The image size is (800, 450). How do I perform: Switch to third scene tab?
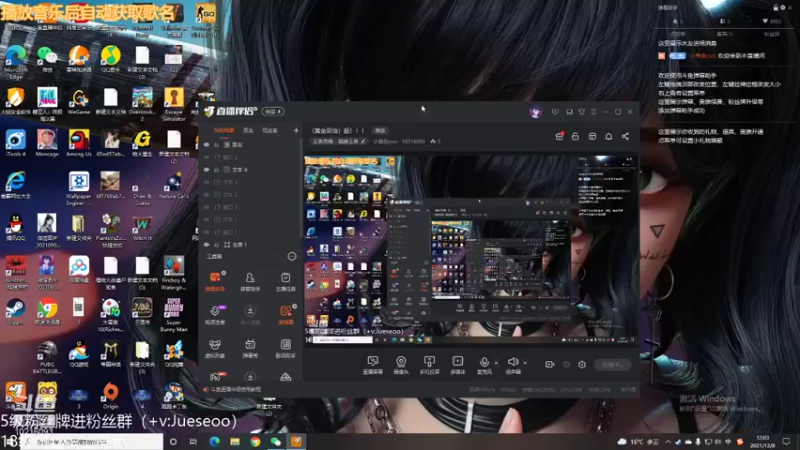pos(269,131)
